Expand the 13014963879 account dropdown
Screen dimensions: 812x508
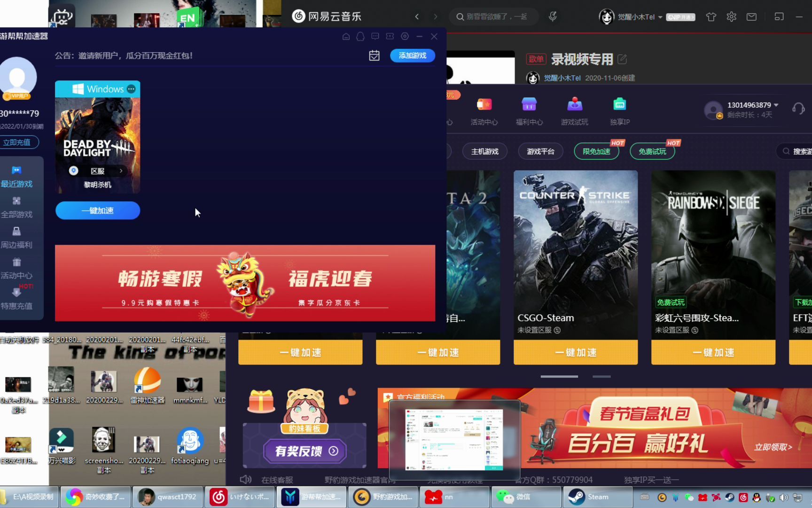pyautogui.click(x=776, y=105)
